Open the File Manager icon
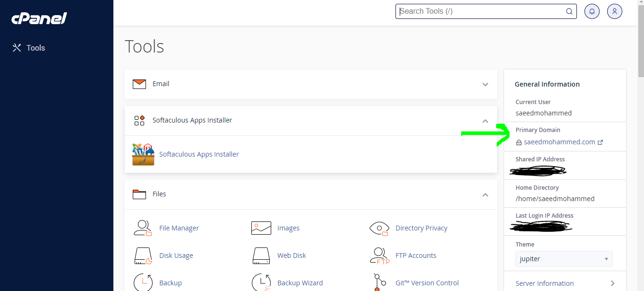The image size is (644, 291). [x=143, y=228]
